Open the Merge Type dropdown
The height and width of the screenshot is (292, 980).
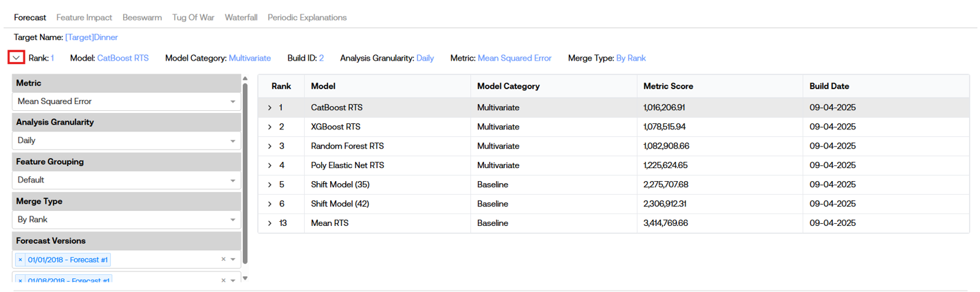[126, 220]
